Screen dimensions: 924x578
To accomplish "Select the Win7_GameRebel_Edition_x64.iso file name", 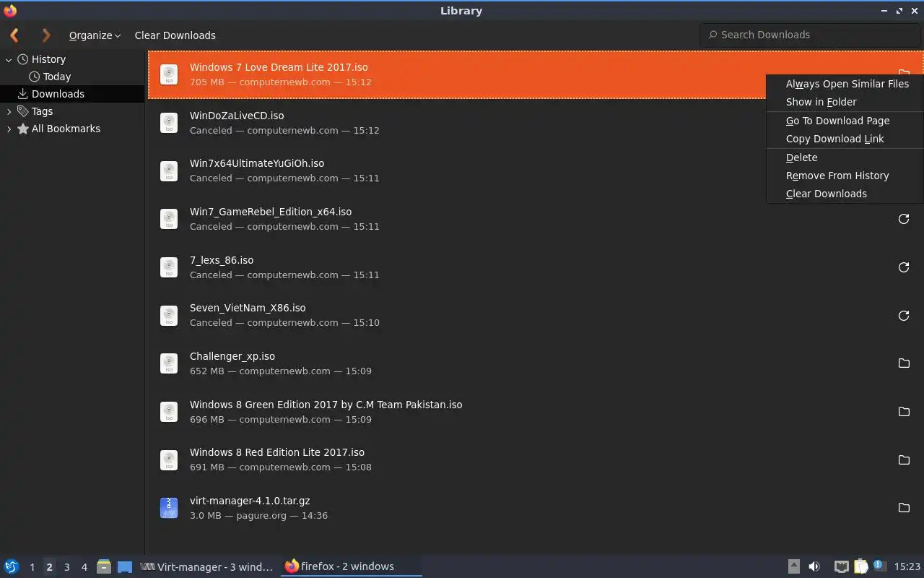I will (x=271, y=212).
